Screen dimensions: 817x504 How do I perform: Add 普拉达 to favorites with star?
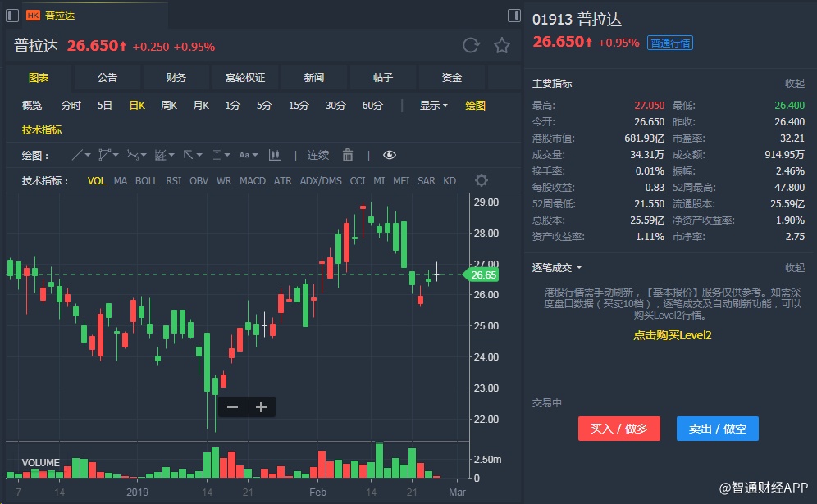click(x=502, y=46)
